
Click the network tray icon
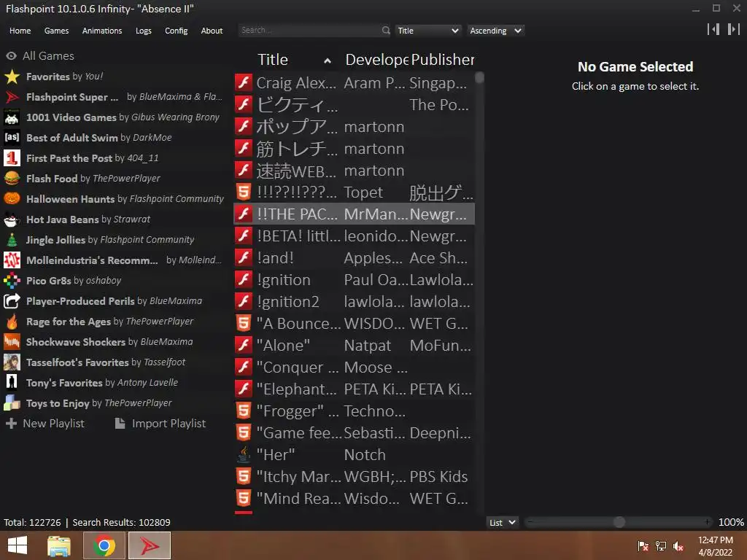pyautogui.click(x=661, y=546)
